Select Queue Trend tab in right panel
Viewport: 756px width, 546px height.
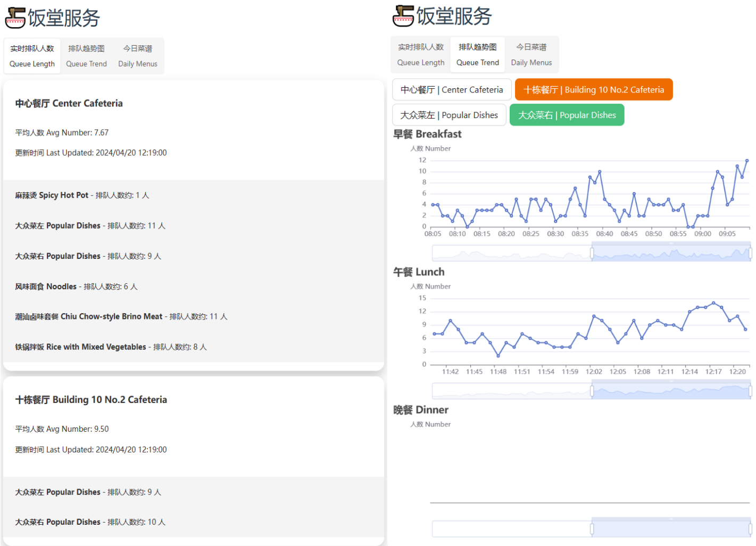click(478, 54)
